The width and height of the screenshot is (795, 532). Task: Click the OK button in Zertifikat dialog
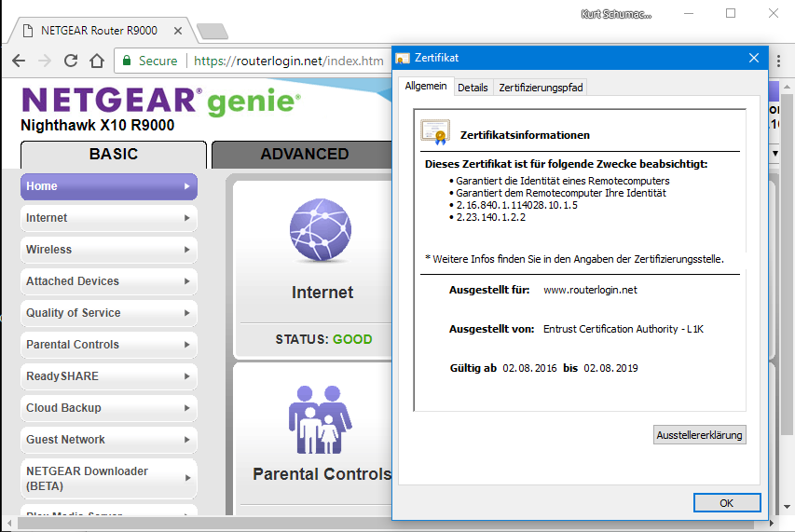coord(727,503)
